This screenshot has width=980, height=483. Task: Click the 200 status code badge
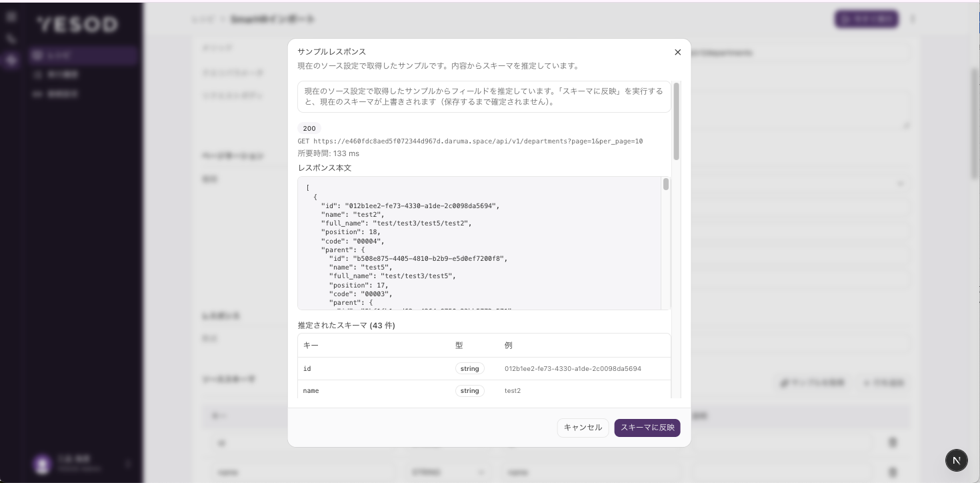coord(309,128)
